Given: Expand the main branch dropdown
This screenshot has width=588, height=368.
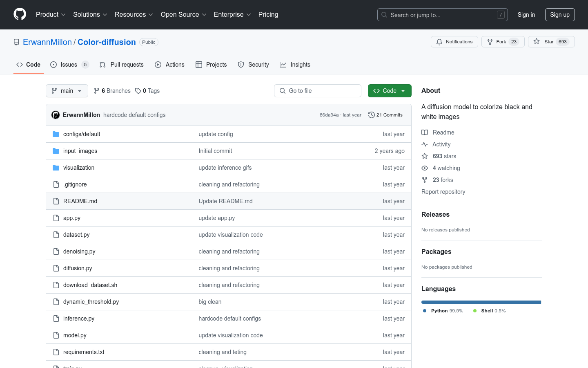Looking at the screenshot, I should [x=67, y=91].
